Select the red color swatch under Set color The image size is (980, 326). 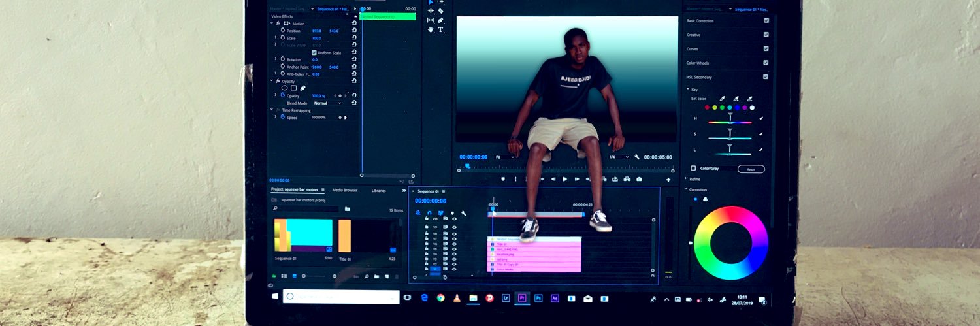point(707,108)
